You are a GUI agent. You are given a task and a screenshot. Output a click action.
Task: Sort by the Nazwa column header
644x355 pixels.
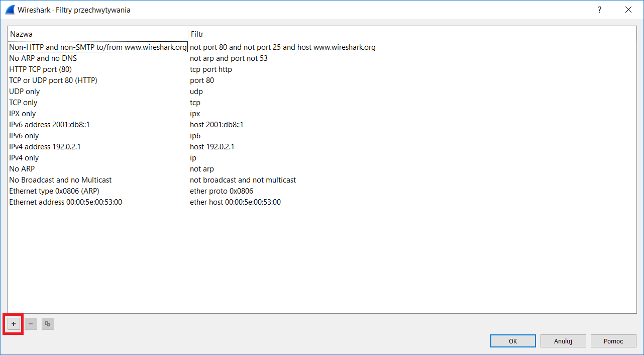97,34
